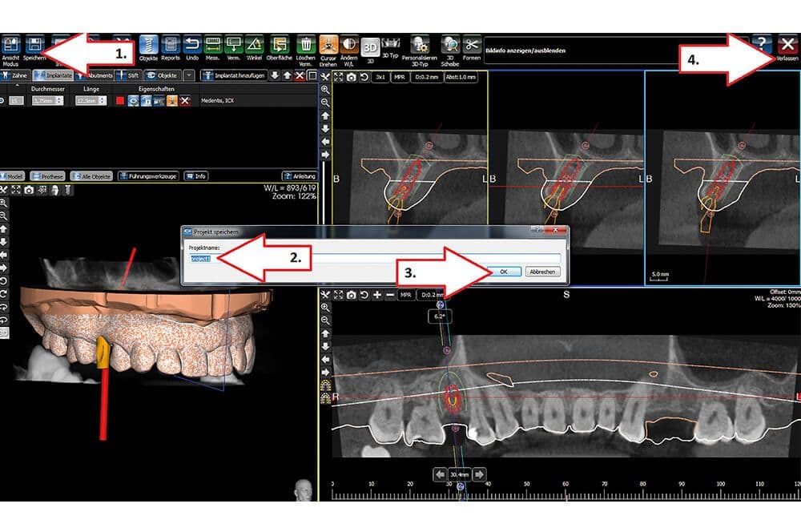Confirm the save dialog with OK

point(503,272)
